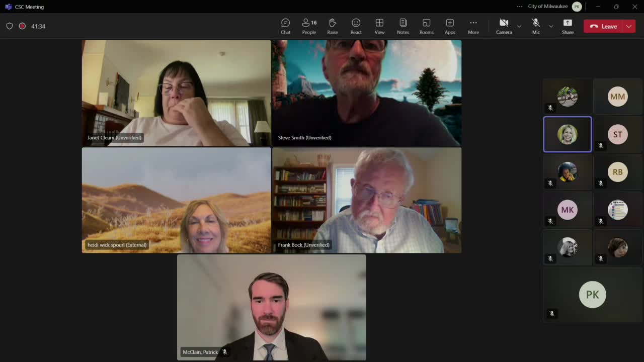
Task: Select Frank Bock's video tile
Action: pos(367,200)
